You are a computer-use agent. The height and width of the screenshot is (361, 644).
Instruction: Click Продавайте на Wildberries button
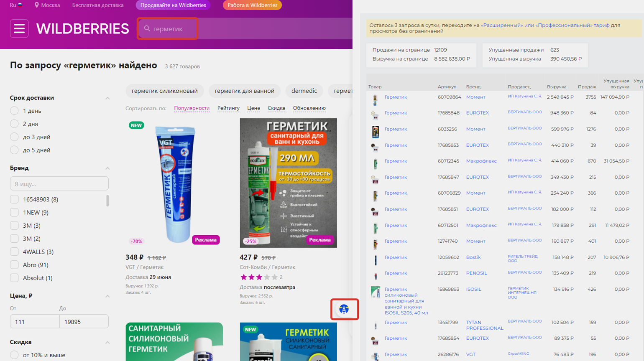[173, 5]
